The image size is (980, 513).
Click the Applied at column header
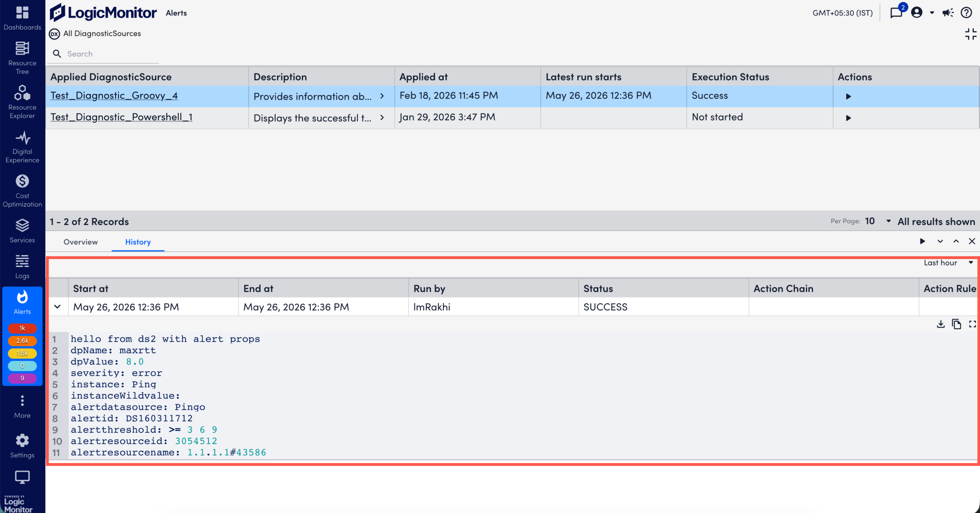coord(467,77)
